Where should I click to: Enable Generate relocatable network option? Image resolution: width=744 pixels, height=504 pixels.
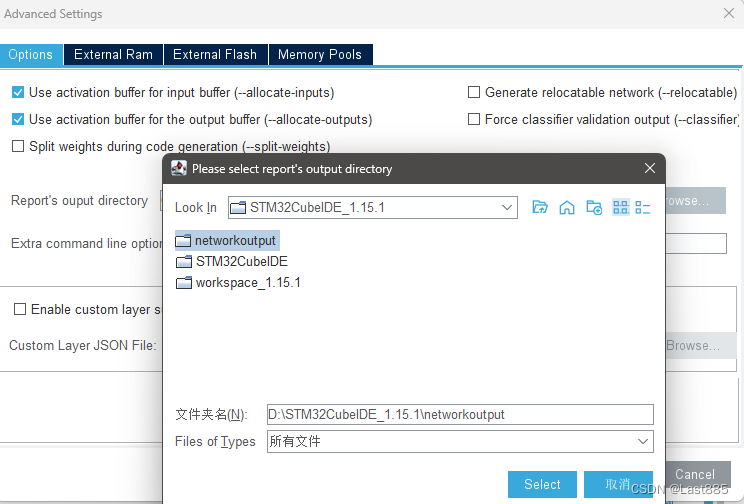tap(474, 92)
